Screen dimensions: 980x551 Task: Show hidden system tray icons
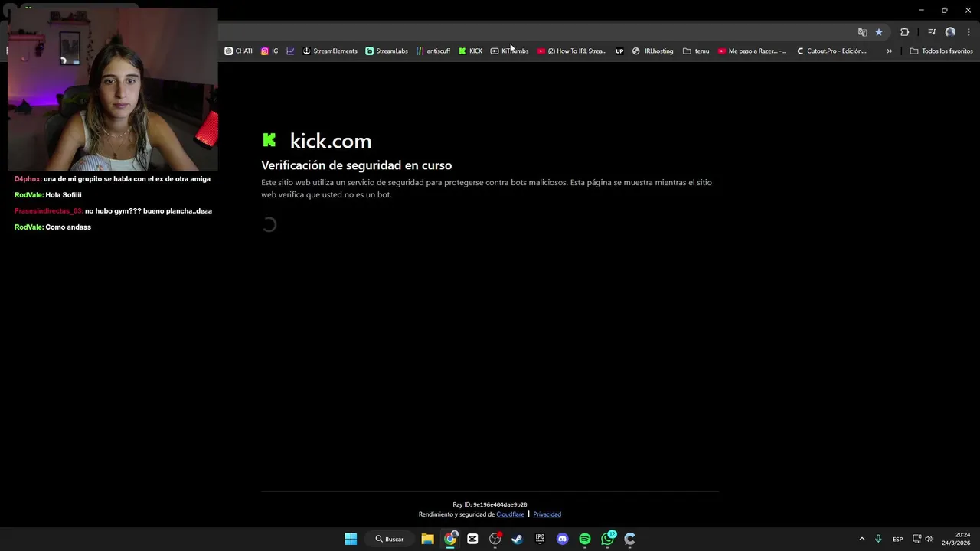coord(861,539)
